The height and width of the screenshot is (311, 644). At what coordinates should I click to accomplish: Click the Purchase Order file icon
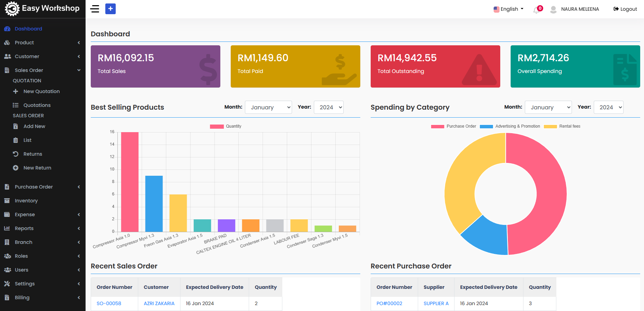tap(7, 187)
